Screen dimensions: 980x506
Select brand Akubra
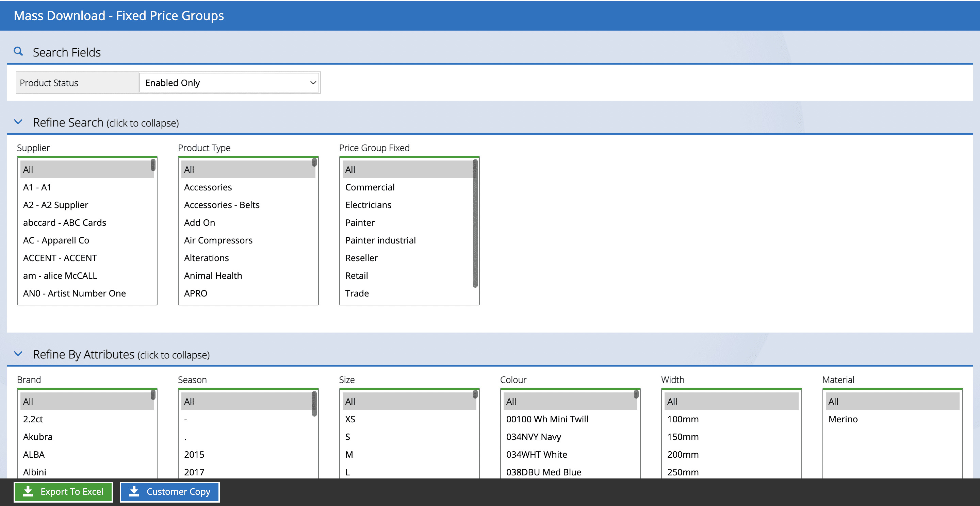pos(87,436)
